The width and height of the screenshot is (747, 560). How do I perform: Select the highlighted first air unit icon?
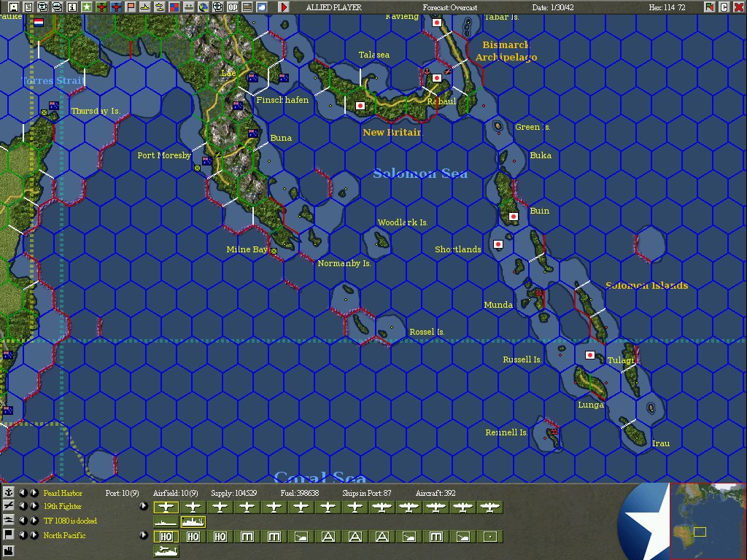166,507
